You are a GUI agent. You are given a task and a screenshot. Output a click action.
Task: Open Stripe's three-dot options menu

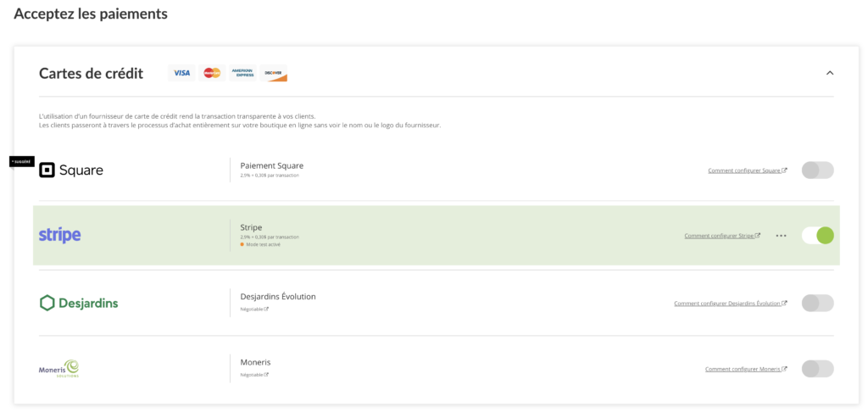point(781,236)
